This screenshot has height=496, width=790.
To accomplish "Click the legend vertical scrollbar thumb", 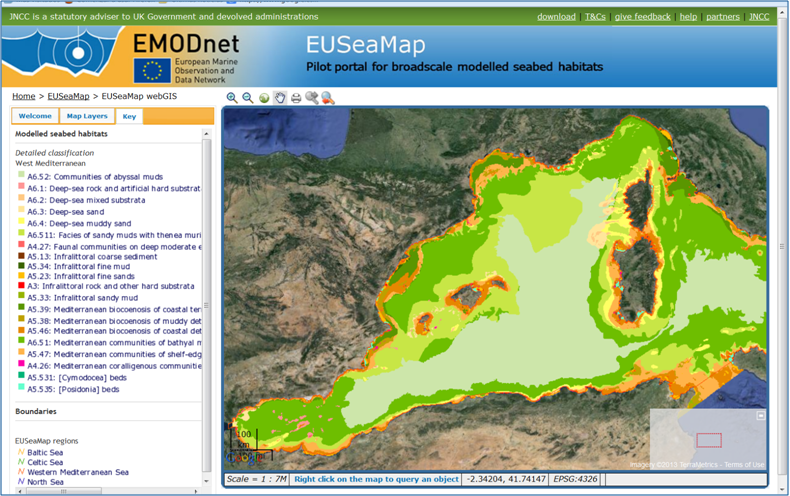I will point(206,305).
